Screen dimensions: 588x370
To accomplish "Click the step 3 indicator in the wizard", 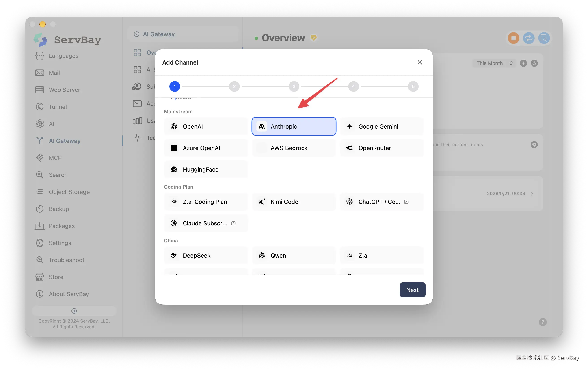I will coord(294,86).
